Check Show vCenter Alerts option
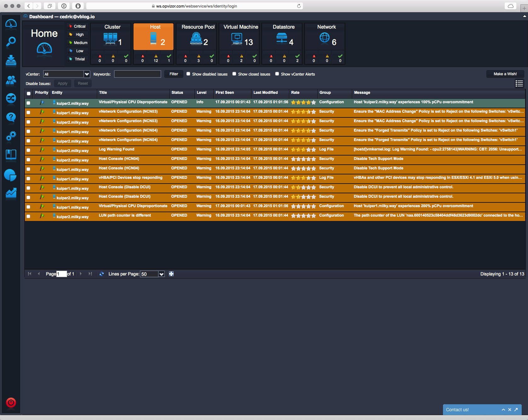528x420 pixels. click(277, 74)
